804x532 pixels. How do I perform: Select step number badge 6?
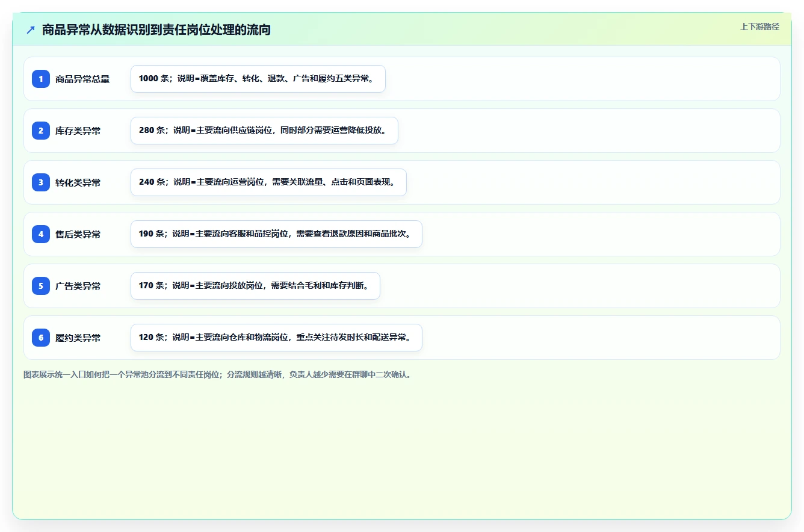coord(41,338)
